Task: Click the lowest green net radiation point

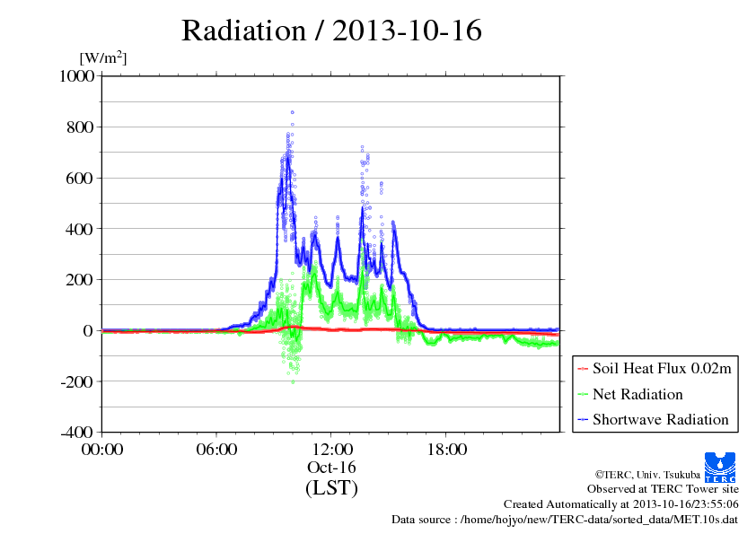Action: (293, 382)
